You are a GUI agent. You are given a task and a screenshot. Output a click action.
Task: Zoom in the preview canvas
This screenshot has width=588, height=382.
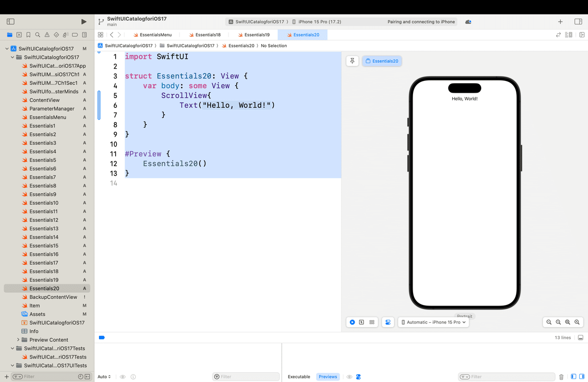point(577,322)
